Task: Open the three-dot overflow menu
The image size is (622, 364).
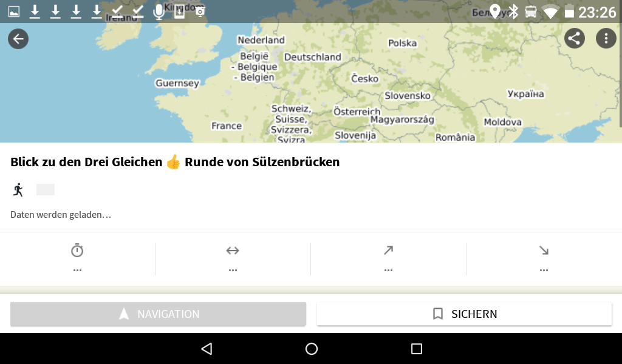Action: click(x=606, y=39)
